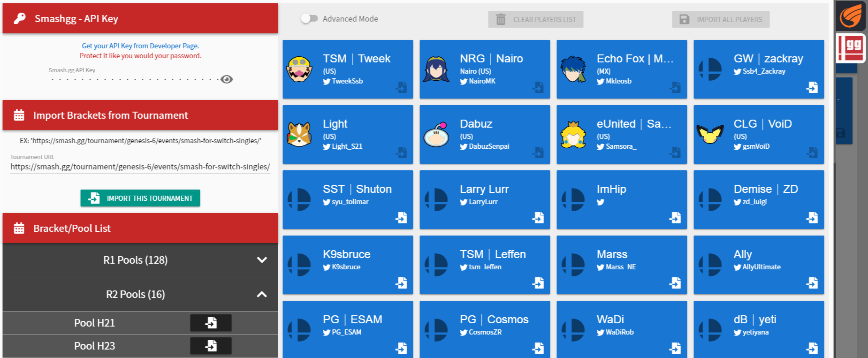Import player NRG | Nairo via card icon

click(x=538, y=87)
